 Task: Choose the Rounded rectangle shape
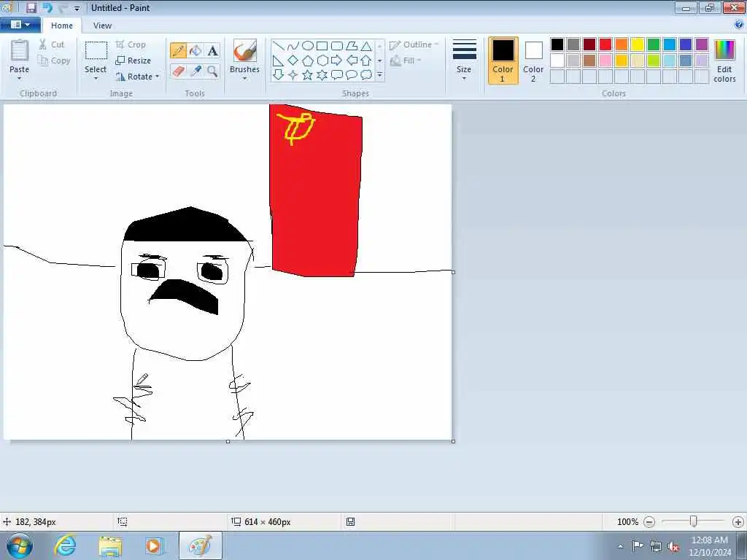[337, 46]
